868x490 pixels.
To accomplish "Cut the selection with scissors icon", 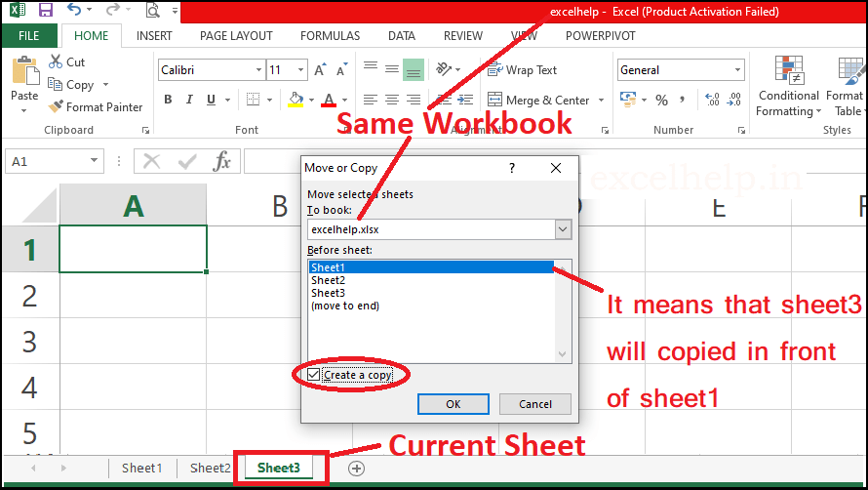I will [x=66, y=61].
